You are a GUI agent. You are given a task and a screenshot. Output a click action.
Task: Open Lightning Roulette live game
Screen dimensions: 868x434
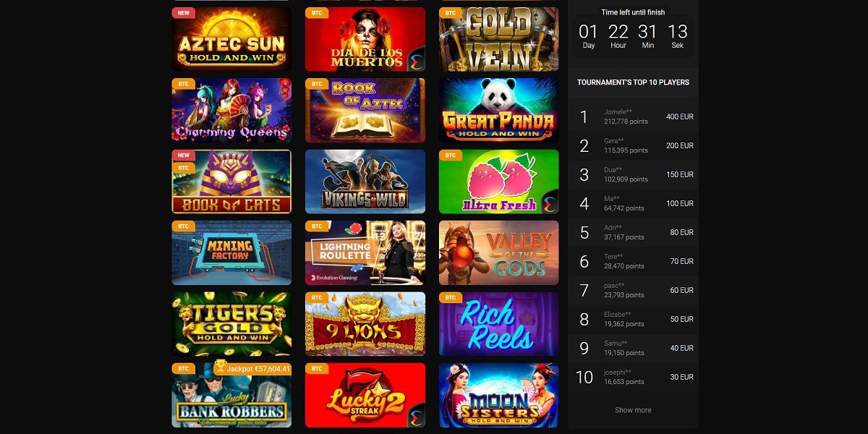coord(365,252)
